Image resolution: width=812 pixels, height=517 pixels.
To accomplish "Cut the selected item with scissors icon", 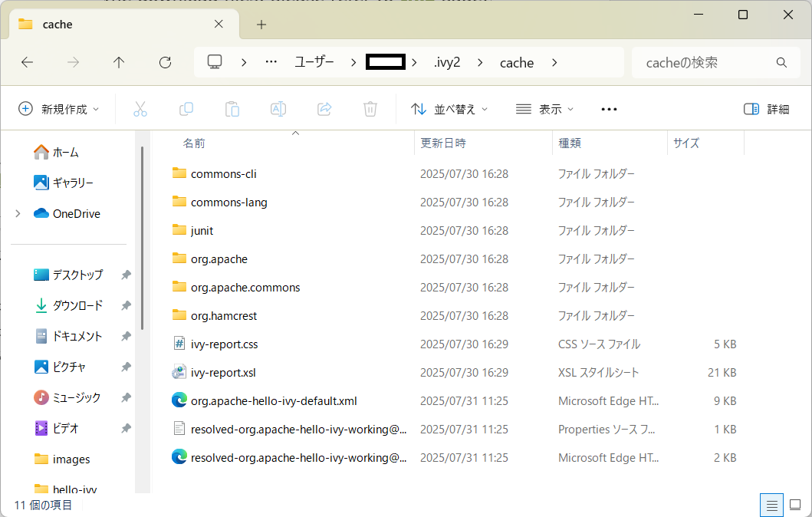I will [140, 109].
